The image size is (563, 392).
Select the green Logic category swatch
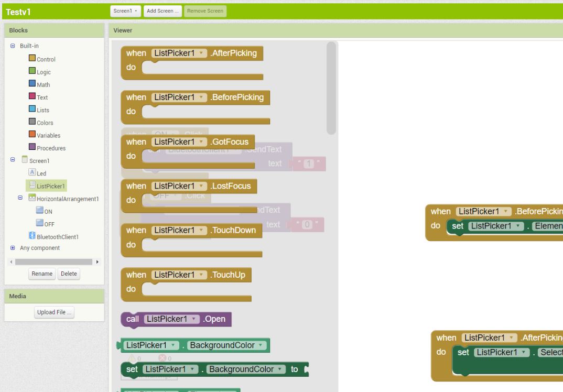point(33,71)
